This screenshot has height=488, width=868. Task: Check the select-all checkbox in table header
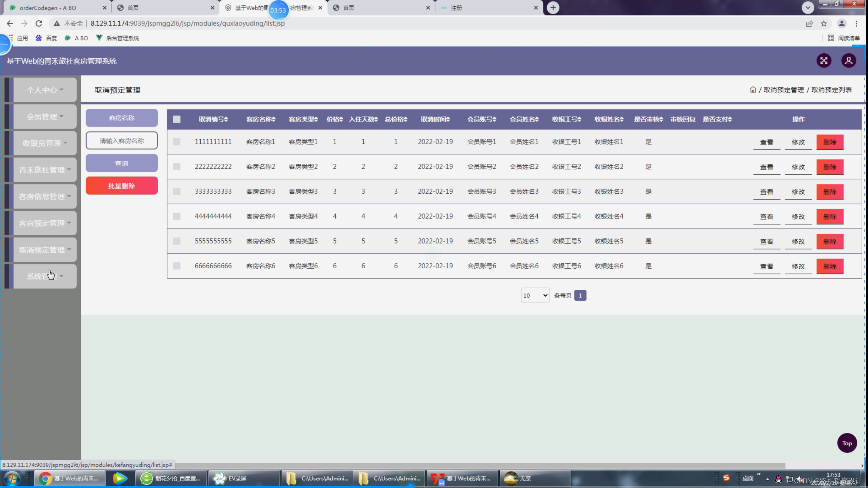pyautogui.click(x=177, y=119)
